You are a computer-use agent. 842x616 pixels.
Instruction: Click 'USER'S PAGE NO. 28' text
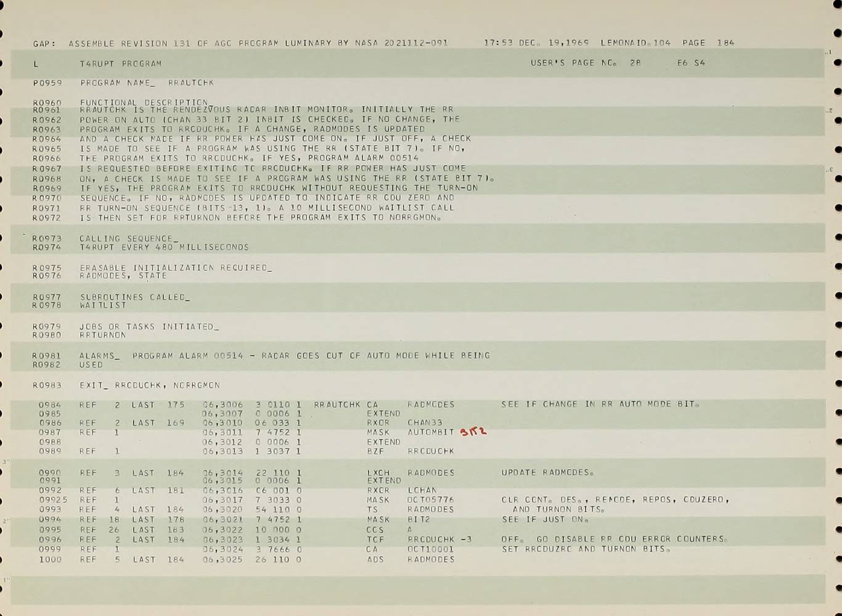click(x=586, y=63)
